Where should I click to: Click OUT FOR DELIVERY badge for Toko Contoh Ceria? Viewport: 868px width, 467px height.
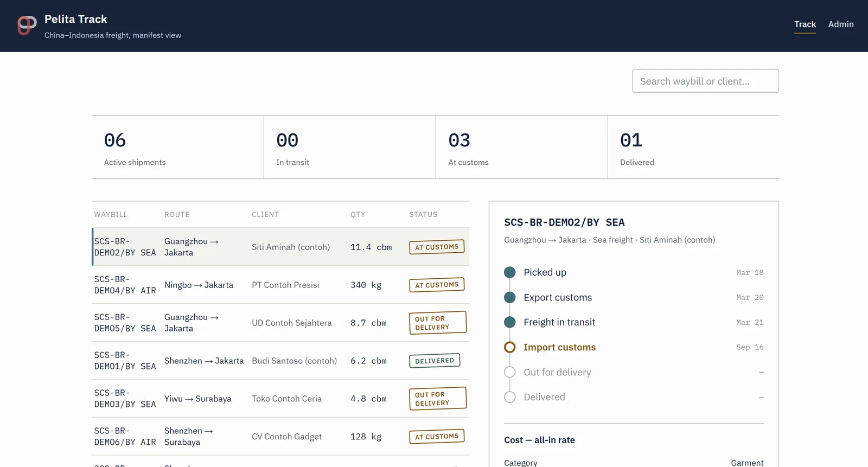tap(437, 399)
